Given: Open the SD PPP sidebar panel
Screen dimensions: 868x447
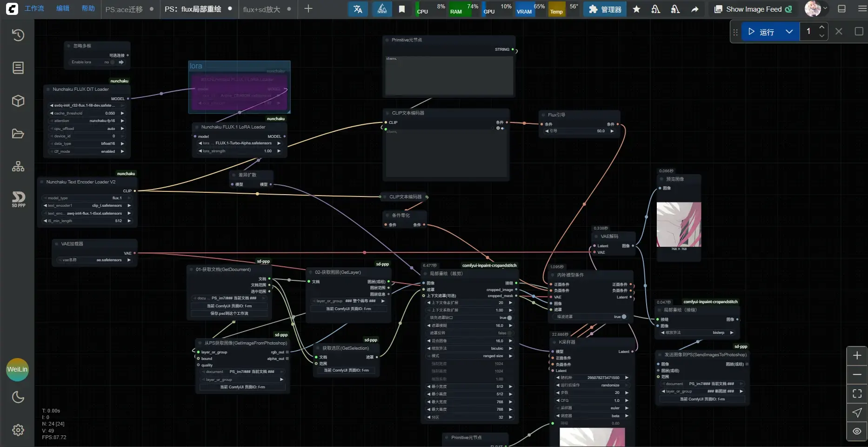Looking at the screenshot, I should click(x=18, y=199).
